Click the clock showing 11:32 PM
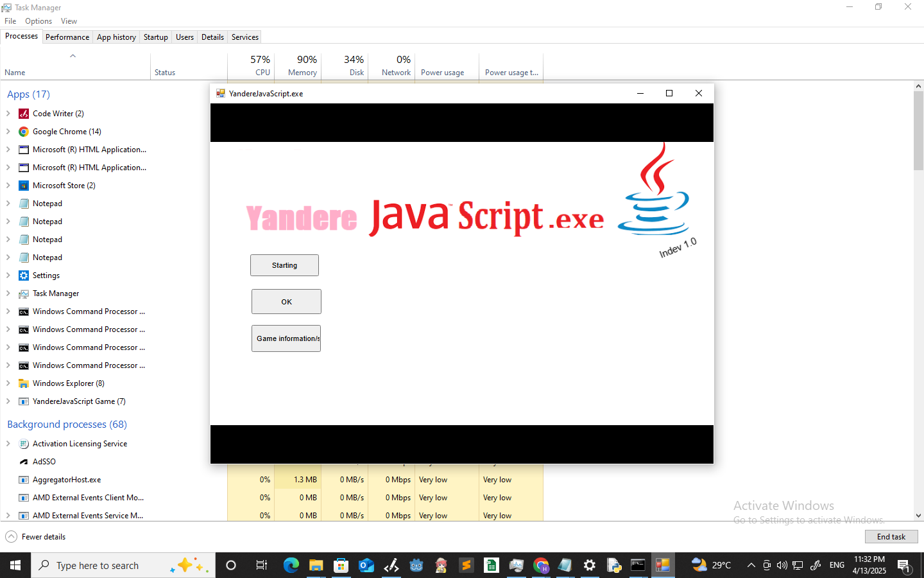 point(869,559)
